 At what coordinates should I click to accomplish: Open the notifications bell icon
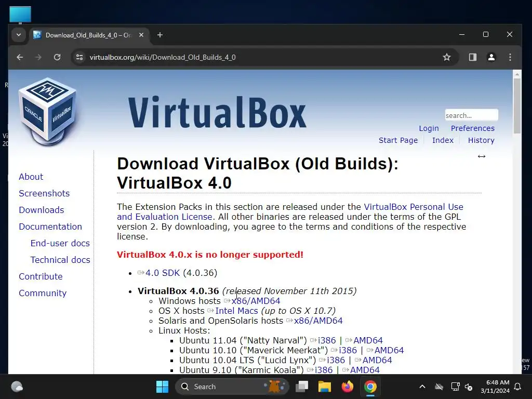pos(518,387)
